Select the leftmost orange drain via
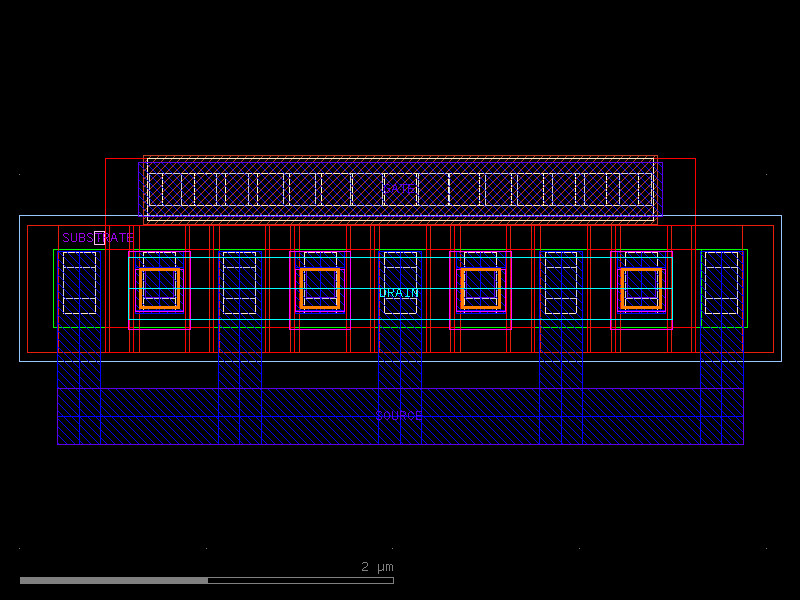This screenshot has height=600, width=800. (x=158, y=288)
